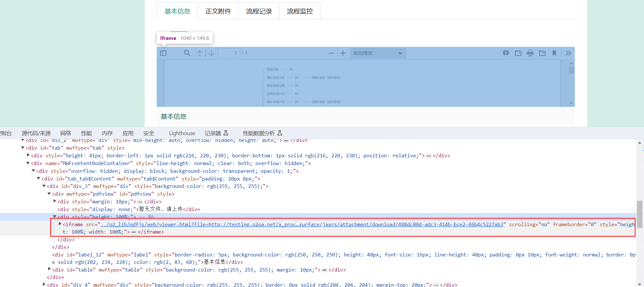The image size is (644, 287).
Task: Print the PDF document
Action: [x=530, y=53]
